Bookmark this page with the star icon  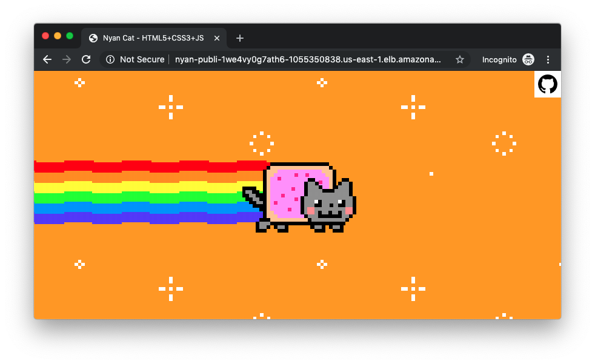point(460,59)
